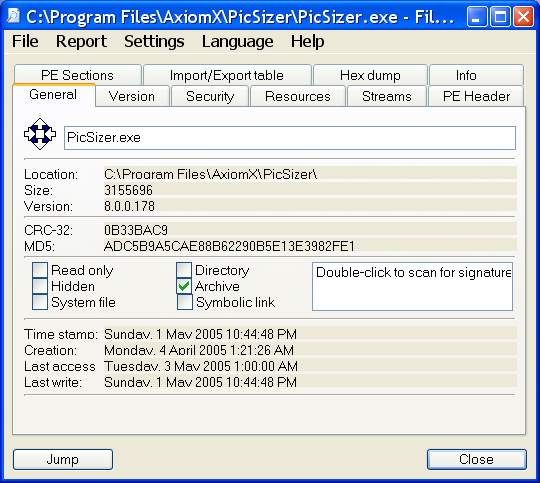The image size is (540, 483).
Task: Toggle the Read only checkbox
Action: [40, 270]
